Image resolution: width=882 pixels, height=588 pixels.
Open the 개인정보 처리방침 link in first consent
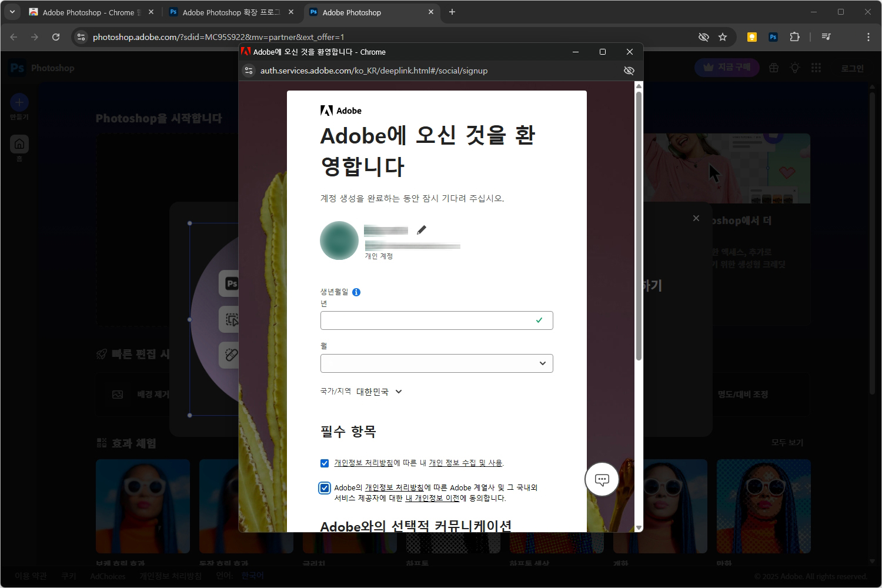point(363,463)
